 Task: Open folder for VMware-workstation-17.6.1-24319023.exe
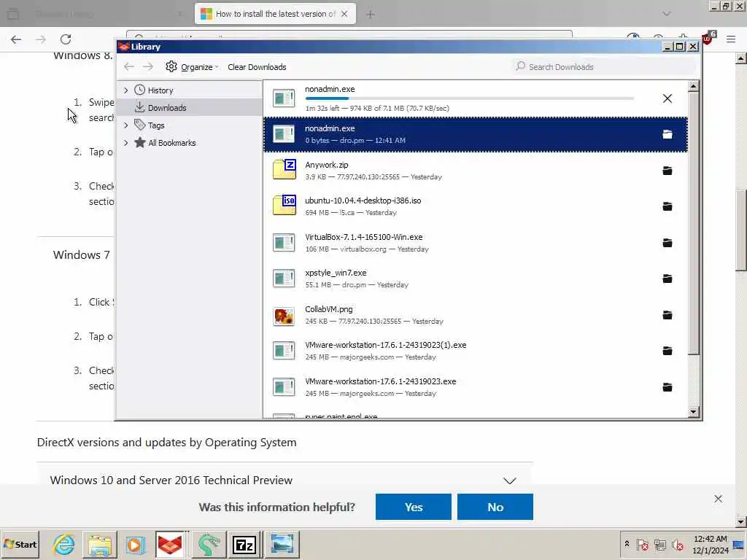[x=667, y=387]
